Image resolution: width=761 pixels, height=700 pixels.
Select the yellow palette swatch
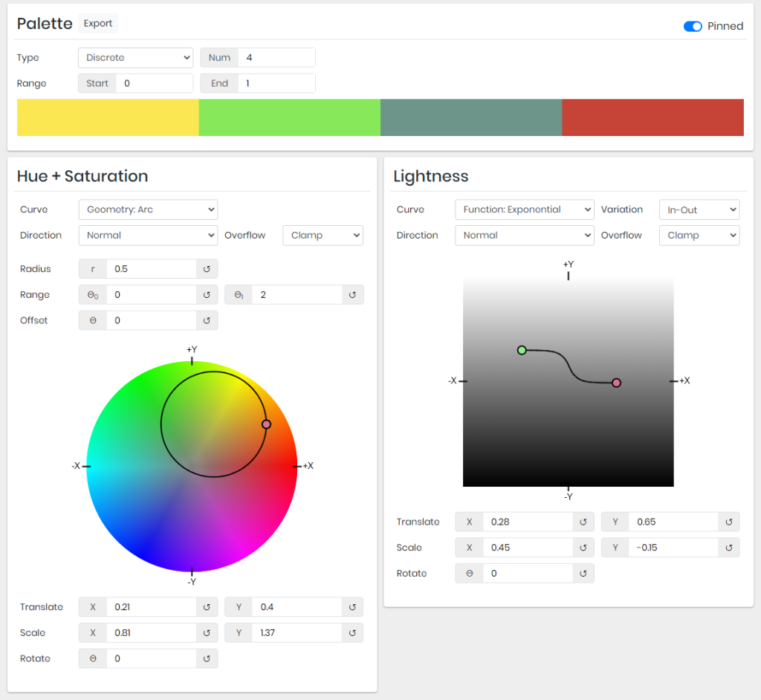(108, 117)
